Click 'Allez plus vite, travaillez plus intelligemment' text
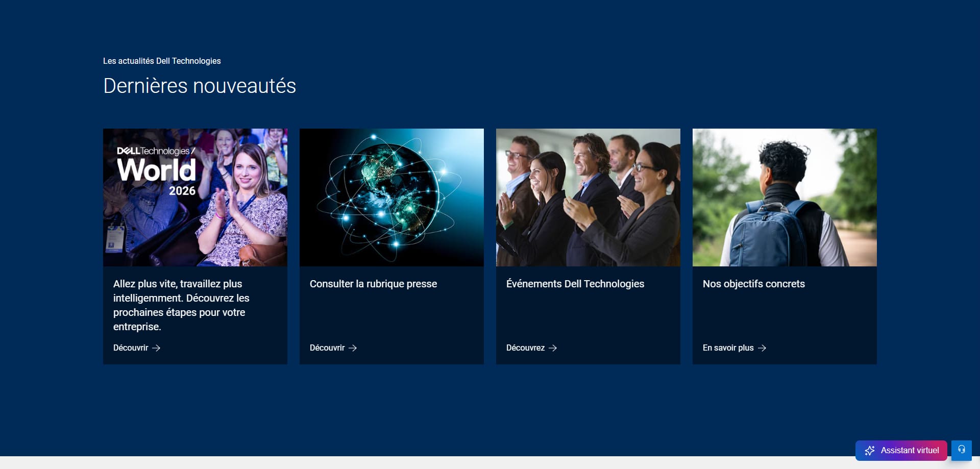The width and height of the screenshot is (980, 469). (x=181, y=305)
